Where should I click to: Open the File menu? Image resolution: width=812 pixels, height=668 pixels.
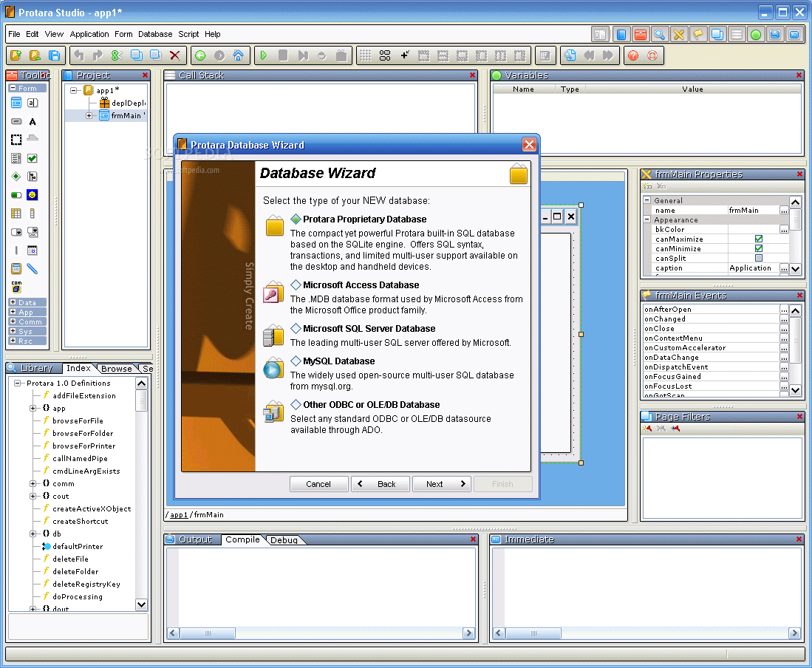tap(14, 34)
